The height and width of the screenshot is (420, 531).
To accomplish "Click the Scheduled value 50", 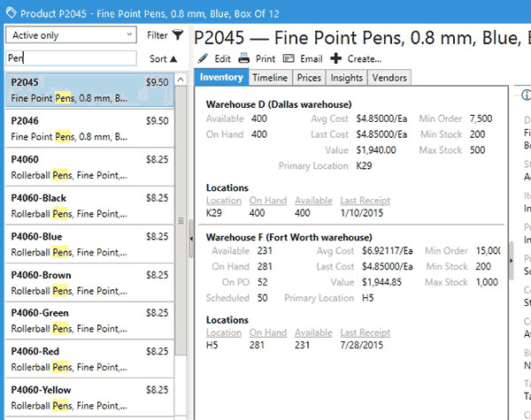I will (x=263, y=298).
